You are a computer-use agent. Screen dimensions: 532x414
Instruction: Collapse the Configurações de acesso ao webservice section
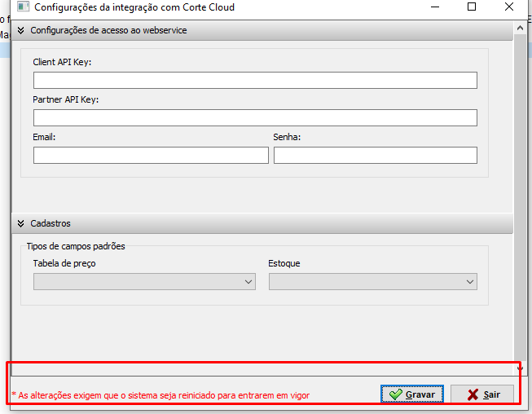(20, 30)
